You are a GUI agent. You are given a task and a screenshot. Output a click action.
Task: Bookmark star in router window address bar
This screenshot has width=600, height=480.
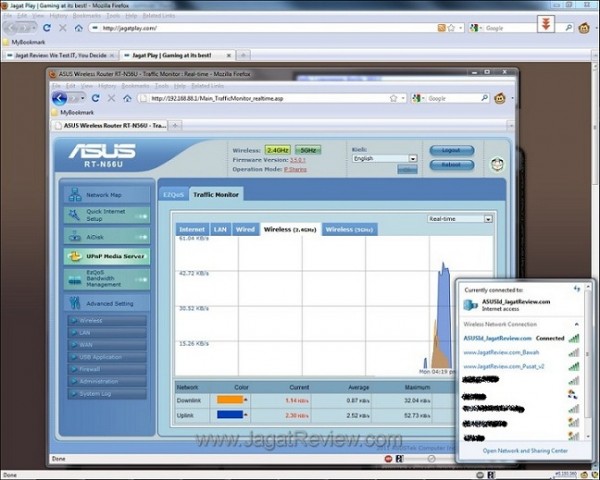(x=393, y=98)
